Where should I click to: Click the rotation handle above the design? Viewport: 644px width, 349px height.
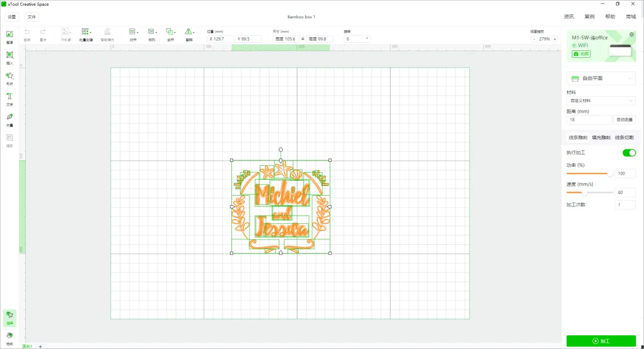(280, 150)
